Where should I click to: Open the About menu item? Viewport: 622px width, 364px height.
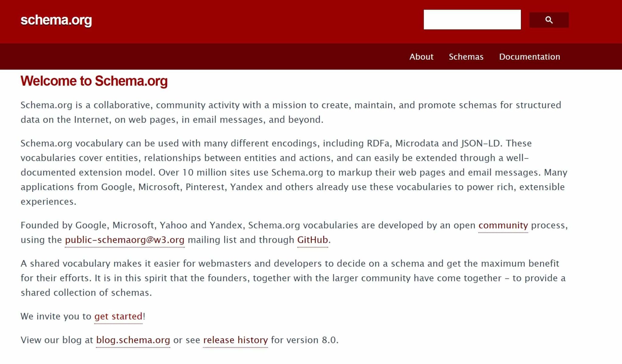(421, 57)
